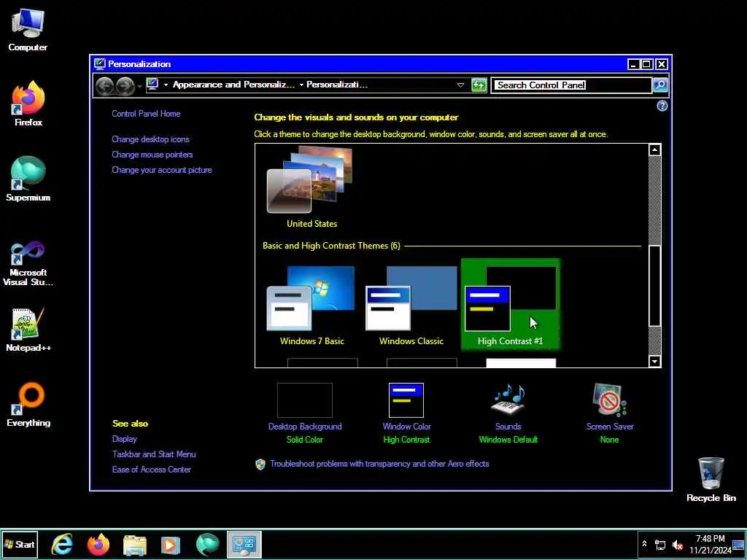This screenshot has width=747, height=560.
Task: Expand the arrow before Appearance and Personalization
Action: [166, 85]
